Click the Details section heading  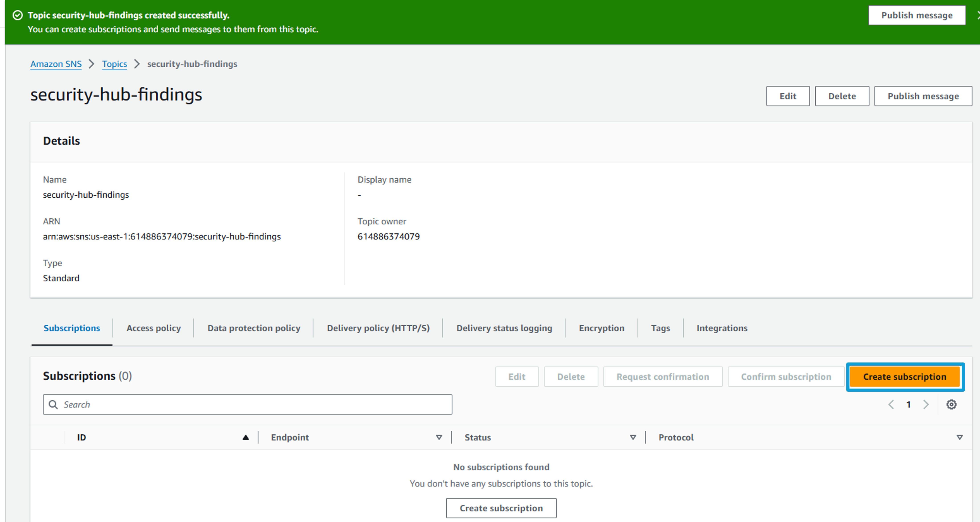[x=62, y=141]
